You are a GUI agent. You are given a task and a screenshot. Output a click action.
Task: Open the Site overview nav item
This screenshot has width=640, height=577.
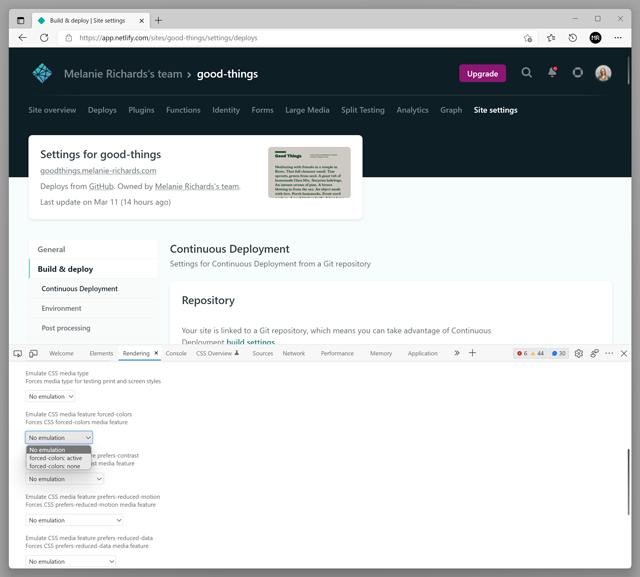coord(52,110)
